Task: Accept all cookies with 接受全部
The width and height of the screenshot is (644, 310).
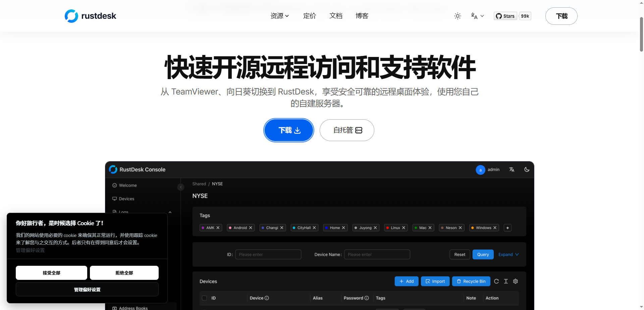Action: (51, 273)
